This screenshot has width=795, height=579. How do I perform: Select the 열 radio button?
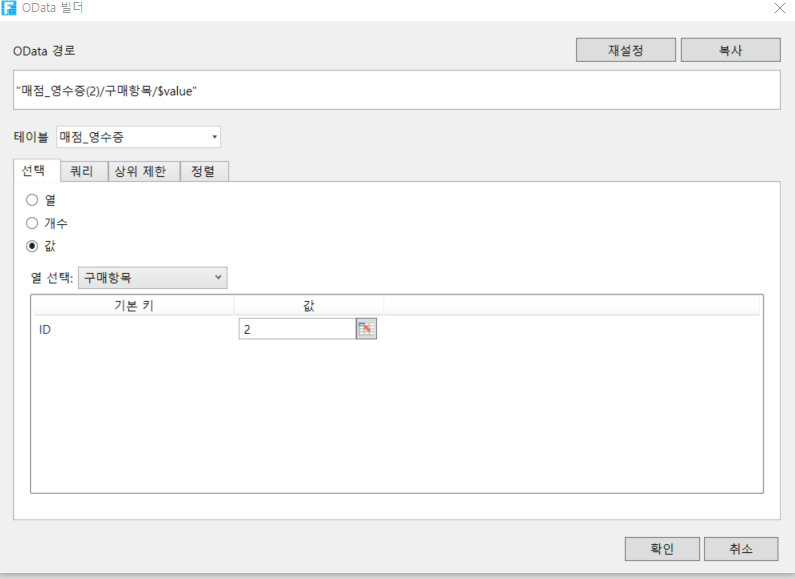tap(32, 199)
